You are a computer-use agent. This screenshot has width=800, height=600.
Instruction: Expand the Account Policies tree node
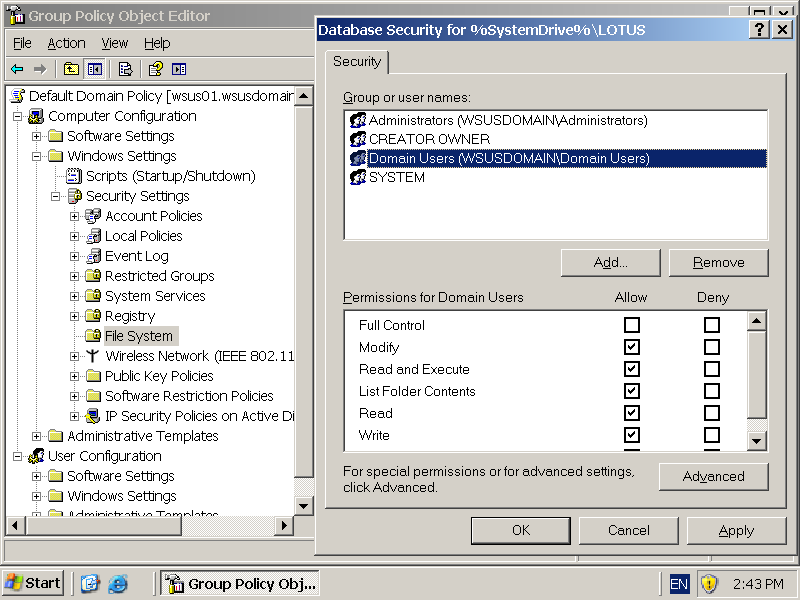(75, 216)
